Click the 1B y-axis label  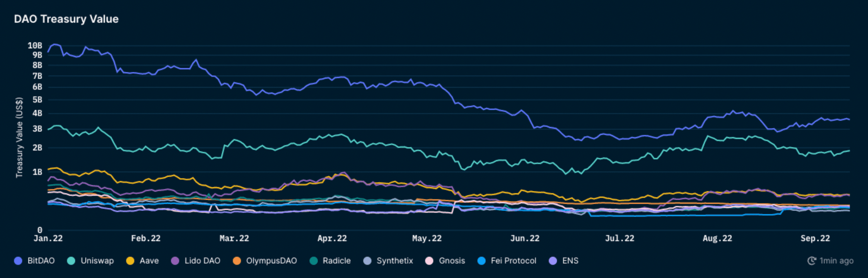(37, 172)
